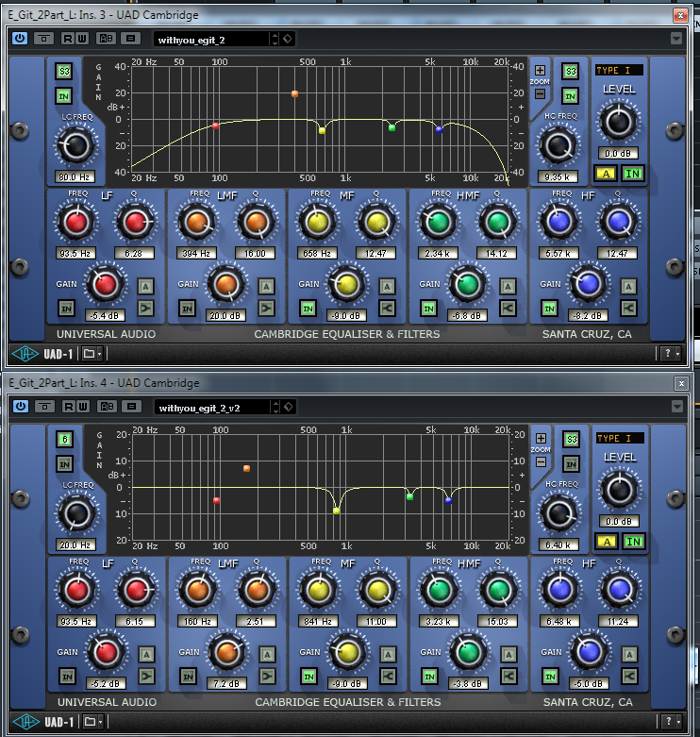Click graph zoom minus button in lower EQ
This screenshot has width=700, height=737.
(x=542, y=461)
